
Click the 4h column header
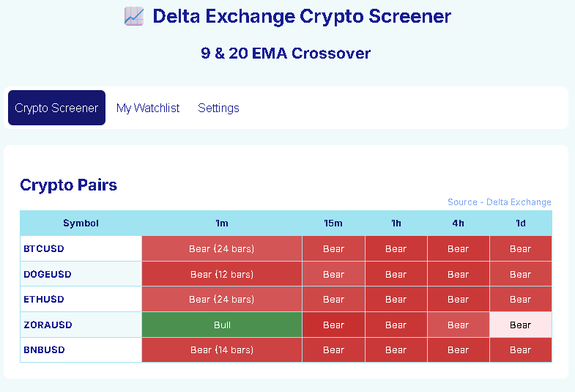[458, 223]
